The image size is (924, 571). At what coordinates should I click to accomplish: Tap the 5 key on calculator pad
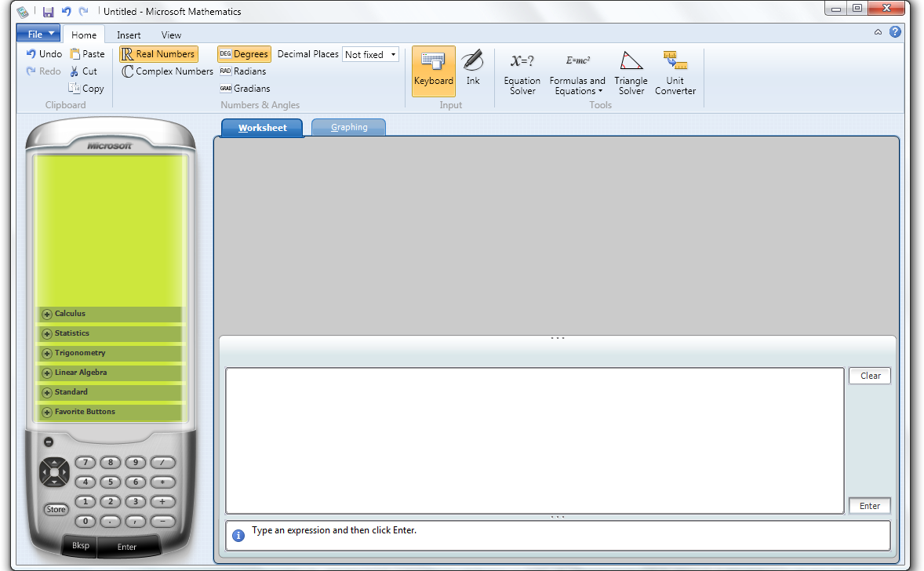tap(110, 482)
